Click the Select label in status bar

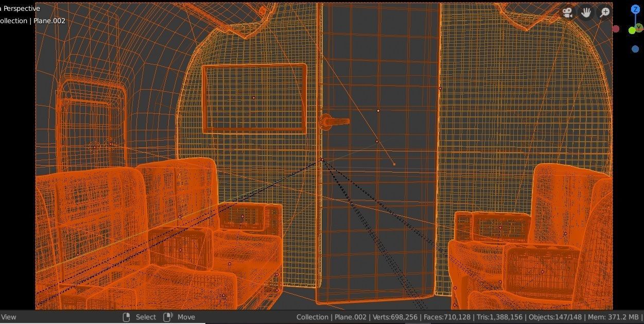(146, 317)
